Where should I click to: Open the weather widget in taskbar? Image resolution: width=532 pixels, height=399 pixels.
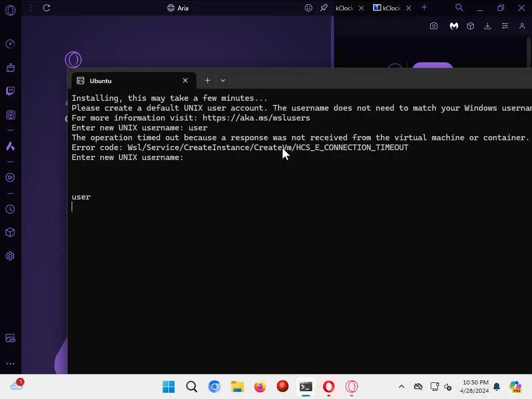coord(17,385)
